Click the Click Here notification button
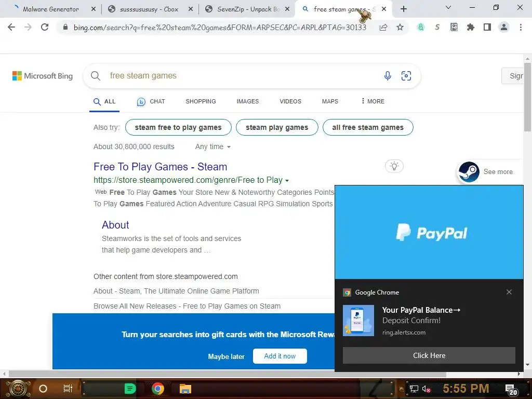 tap(429, 355)
